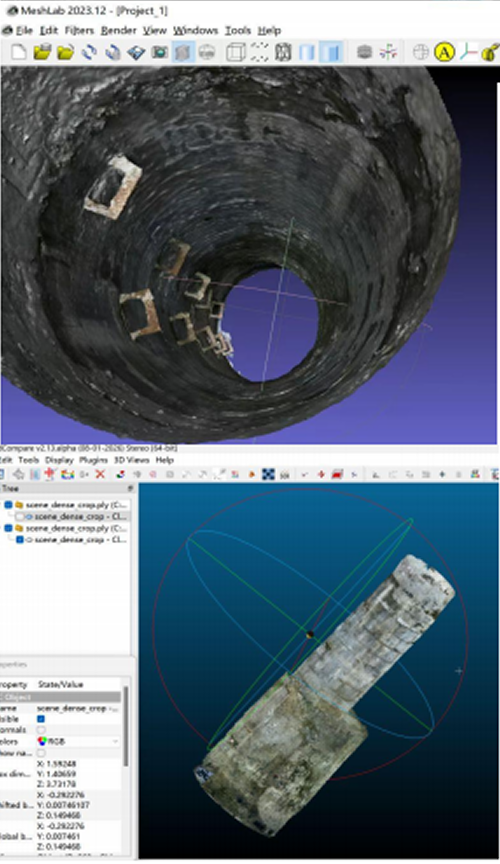Select second scene_dense_crop.ply folder row
The image size is (500, 864).
click(77, 528)
